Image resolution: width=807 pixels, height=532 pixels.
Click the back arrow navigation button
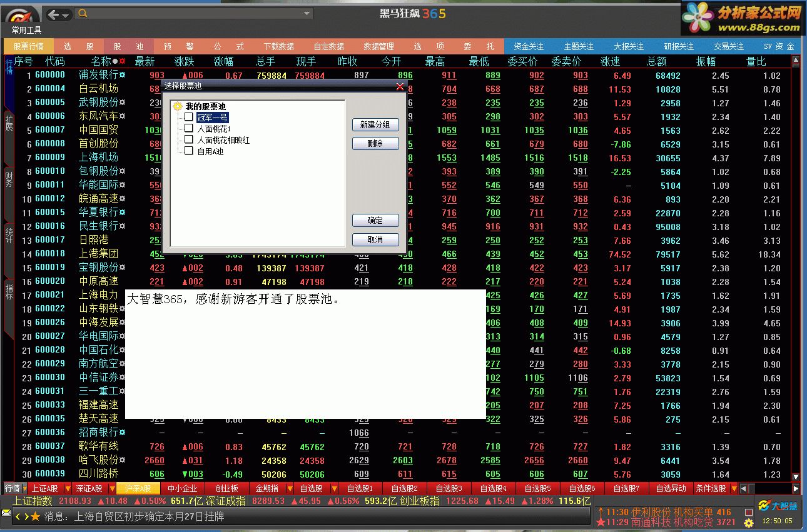54,14
